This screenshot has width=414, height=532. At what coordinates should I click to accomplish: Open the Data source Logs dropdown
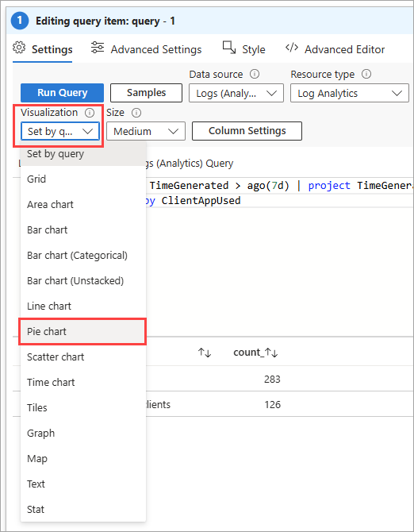coord(236,94)
